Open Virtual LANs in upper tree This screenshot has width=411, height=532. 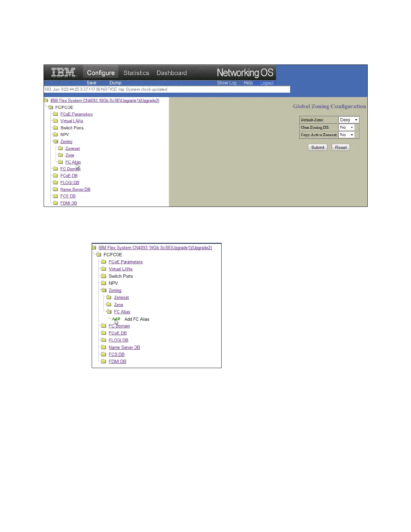[x=72, y=121]
